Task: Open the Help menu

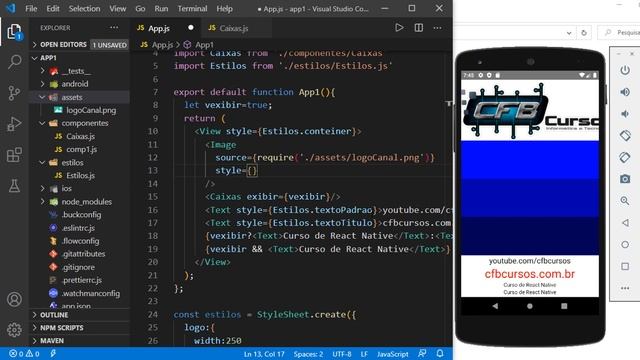Action: [224, 9]
